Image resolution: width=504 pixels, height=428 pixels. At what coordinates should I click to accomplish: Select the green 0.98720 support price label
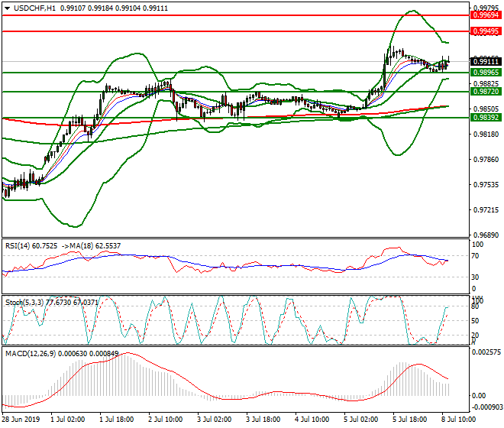[x=486, y=92]
